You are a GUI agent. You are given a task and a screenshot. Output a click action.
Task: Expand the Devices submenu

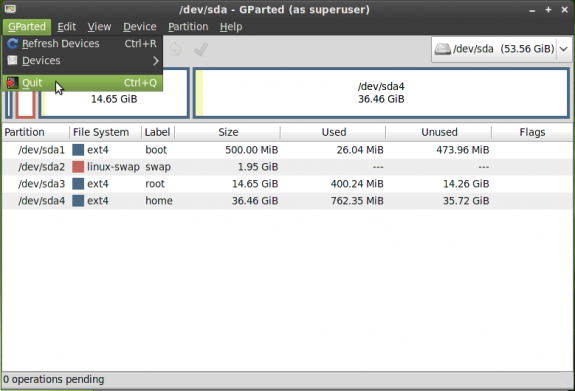click(82, 61)
